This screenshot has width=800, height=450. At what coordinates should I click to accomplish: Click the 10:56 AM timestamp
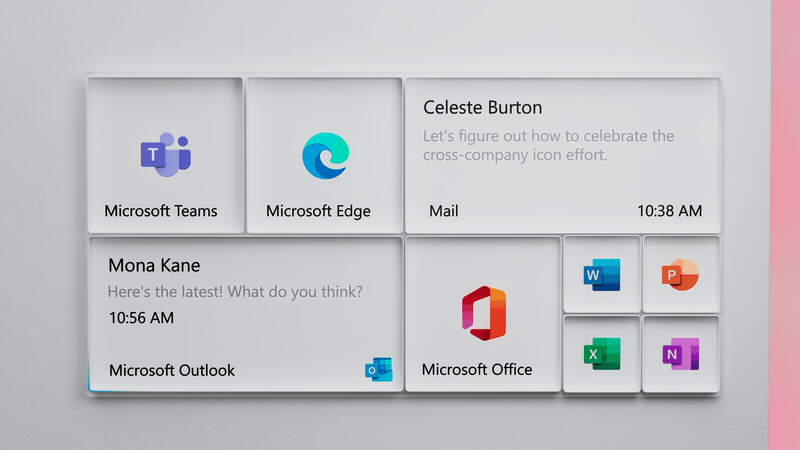[x=141, y=318]
